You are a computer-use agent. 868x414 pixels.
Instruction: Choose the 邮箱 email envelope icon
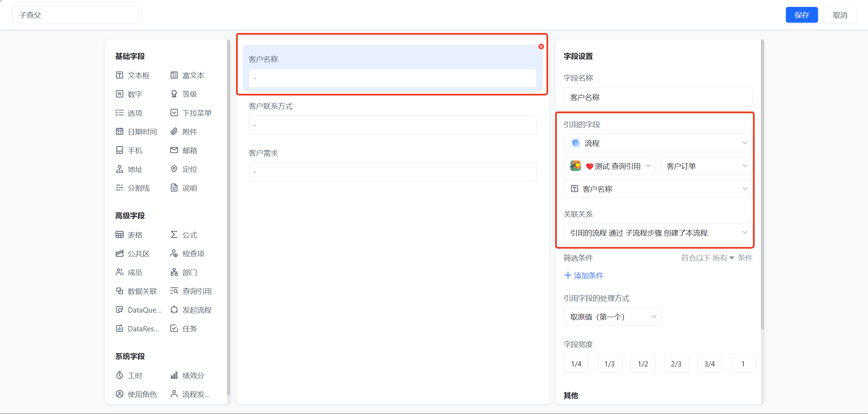[x=174, y=150]
